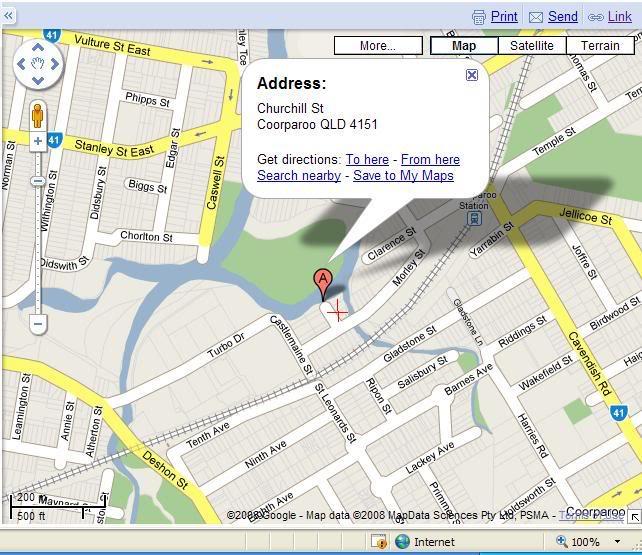Screen dimensions: 642x555
Task: Get directions To here link
Action: coord(367,159)
